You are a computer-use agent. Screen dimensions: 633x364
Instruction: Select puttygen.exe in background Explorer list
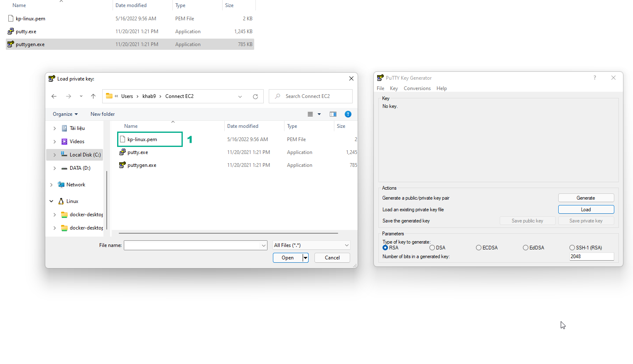coord(130,44)
